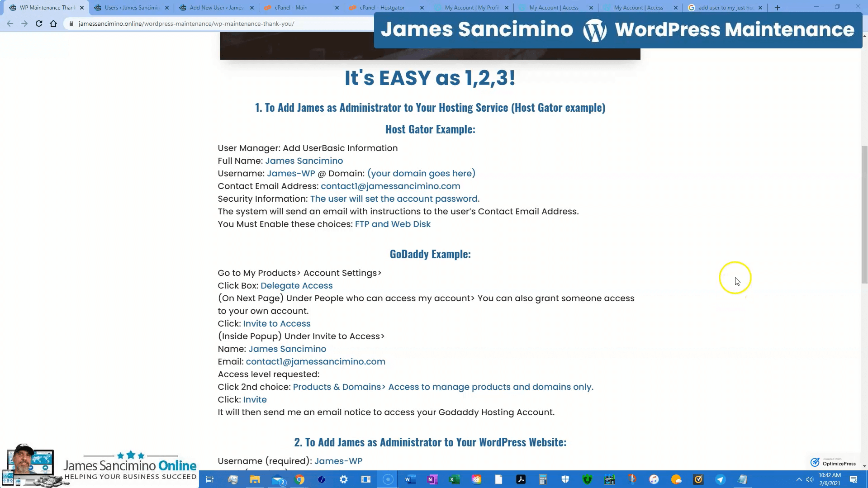Open Calculator from taskbar
The height and width of the screenshot is (488, 868).
pos(543,479)
